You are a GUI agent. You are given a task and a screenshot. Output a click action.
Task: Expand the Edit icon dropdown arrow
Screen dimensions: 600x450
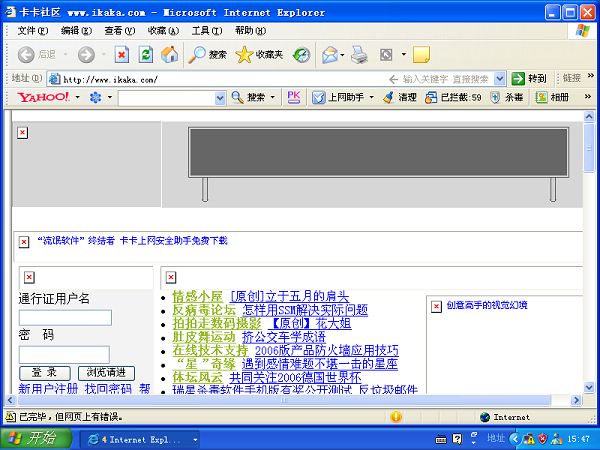coord(403,55)
